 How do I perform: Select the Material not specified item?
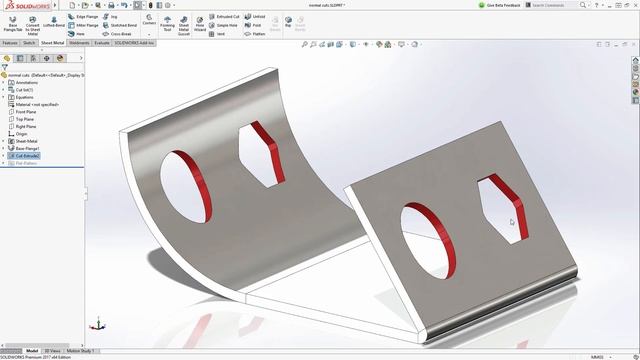34,104
